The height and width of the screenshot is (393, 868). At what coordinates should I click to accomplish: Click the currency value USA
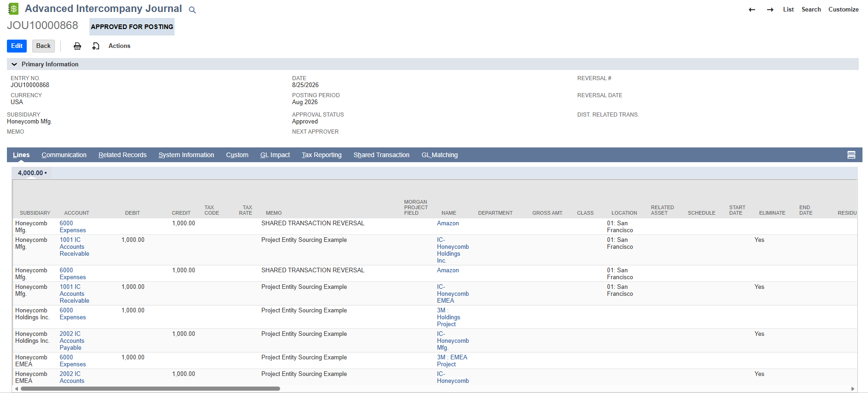tap(17, 102)
